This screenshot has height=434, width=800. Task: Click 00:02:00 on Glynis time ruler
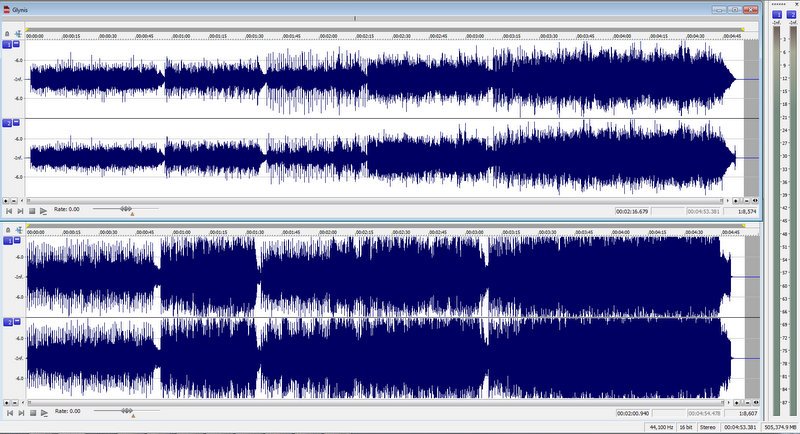(328, 36)
